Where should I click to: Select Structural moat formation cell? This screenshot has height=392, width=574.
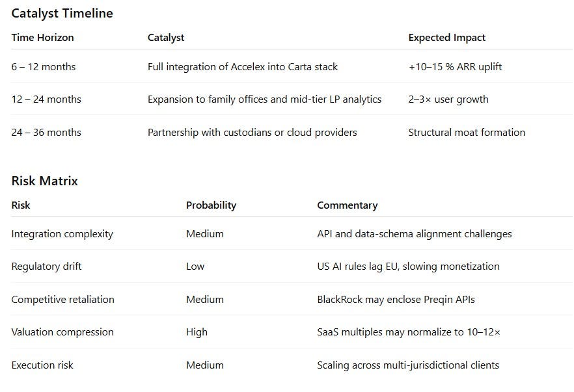point(467,133)
